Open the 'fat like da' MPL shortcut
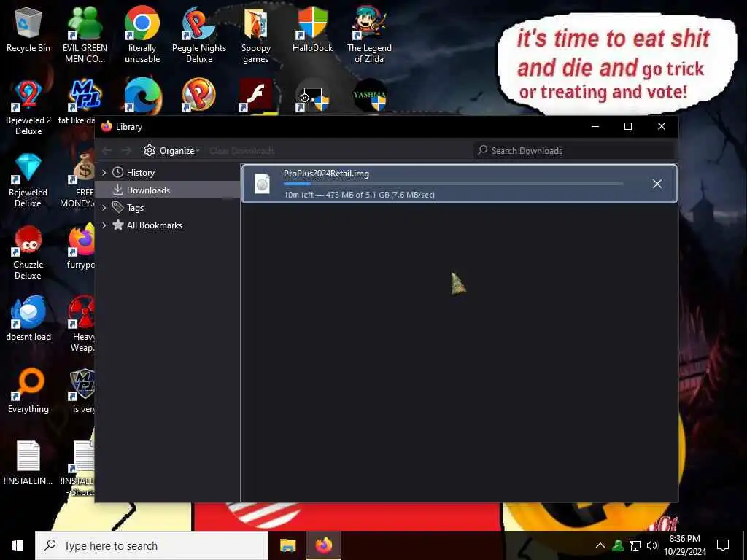This screenshot has width=747, height=560. click(x=77, y=102)
